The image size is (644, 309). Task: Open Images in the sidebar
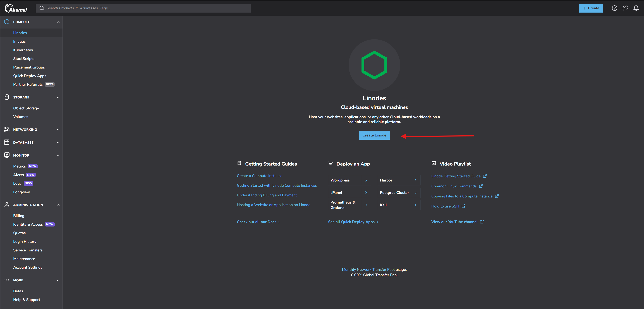tap(20, 41)
